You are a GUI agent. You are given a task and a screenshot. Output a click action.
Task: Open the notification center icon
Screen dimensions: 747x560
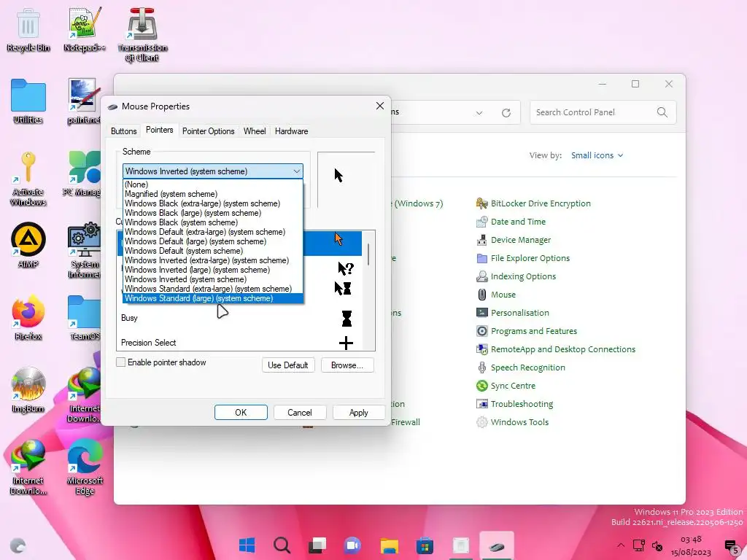point(731,546)
